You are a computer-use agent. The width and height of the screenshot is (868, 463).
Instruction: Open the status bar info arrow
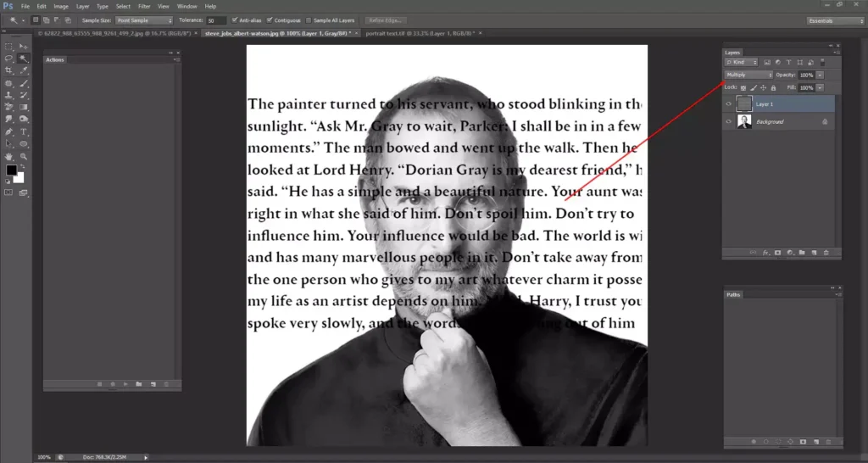point(146,457)
